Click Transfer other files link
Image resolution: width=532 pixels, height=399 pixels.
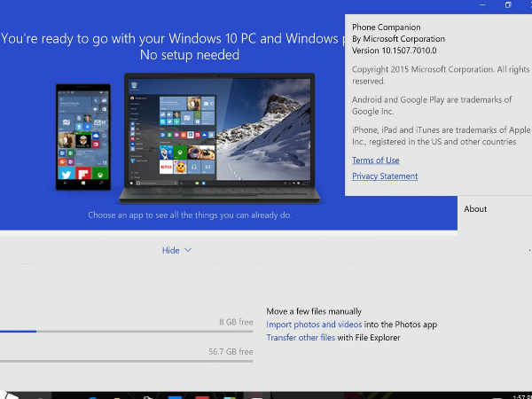(301, 338)
